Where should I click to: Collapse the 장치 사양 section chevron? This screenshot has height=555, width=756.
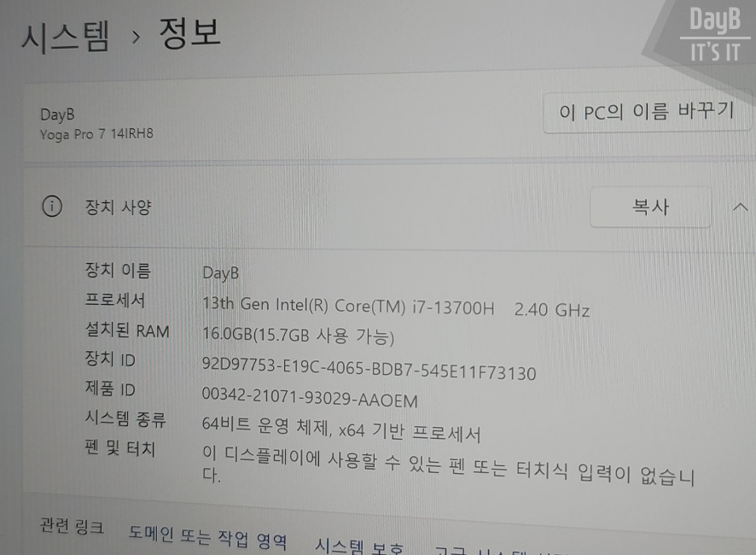click(x=740, y=207)
